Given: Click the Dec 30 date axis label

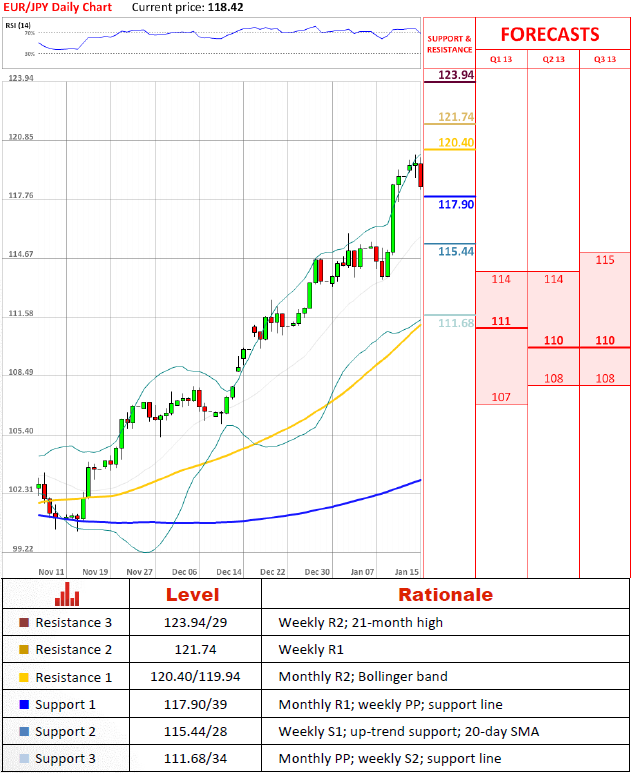Looking at the screenshot, I should click(317, 572).
